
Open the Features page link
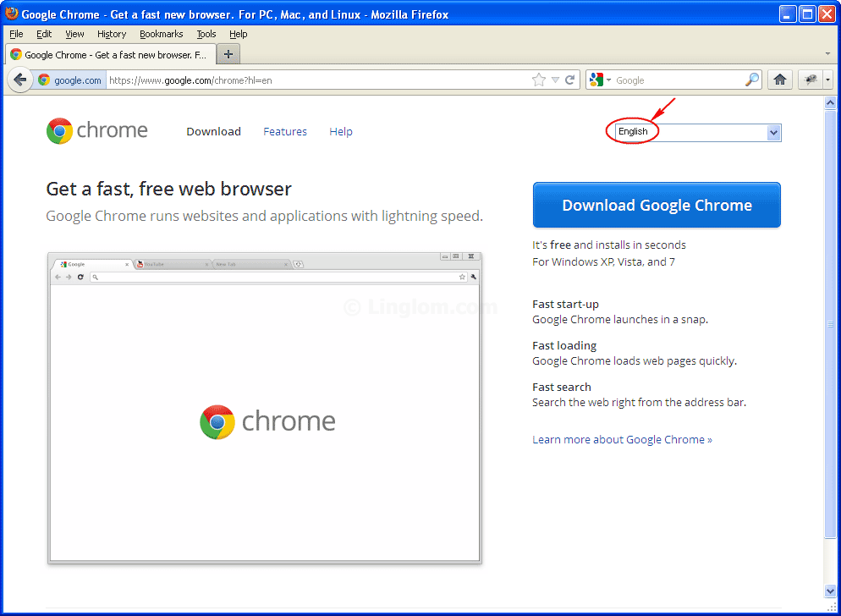click(285, 131)
